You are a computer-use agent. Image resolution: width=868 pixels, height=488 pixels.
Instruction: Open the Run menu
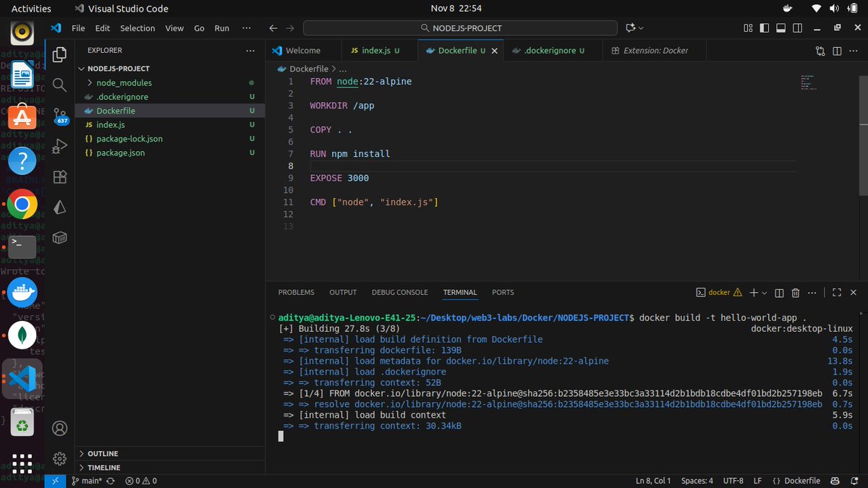point(221,28)
